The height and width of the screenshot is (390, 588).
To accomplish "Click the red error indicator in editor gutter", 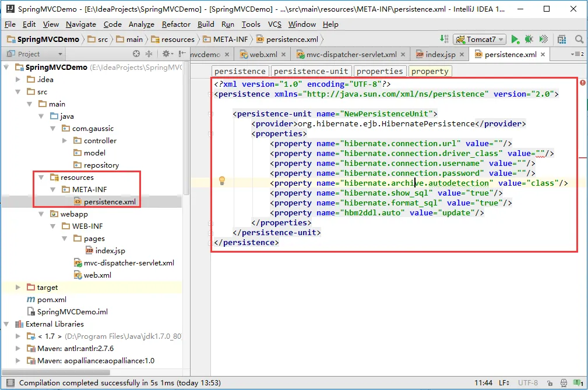I will (582, 83).
